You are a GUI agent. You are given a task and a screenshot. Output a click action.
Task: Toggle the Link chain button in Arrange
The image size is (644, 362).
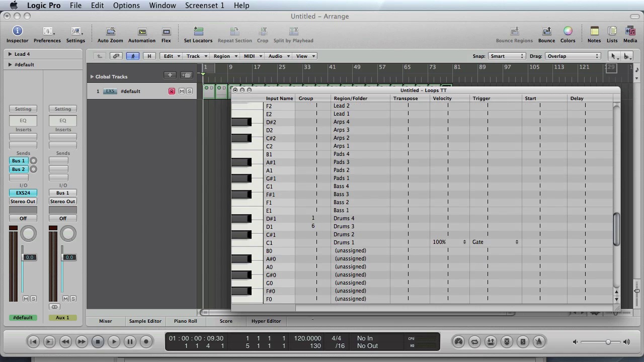point(116,56)
